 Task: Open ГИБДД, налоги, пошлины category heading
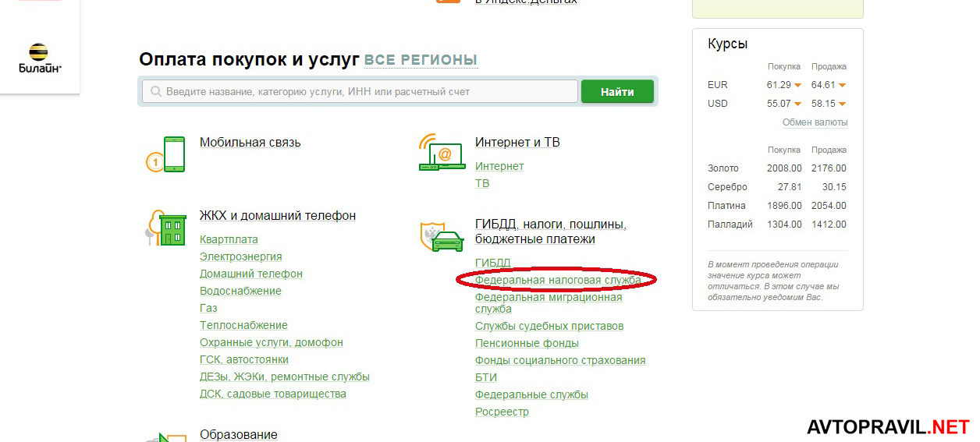(x=551, y=232)
